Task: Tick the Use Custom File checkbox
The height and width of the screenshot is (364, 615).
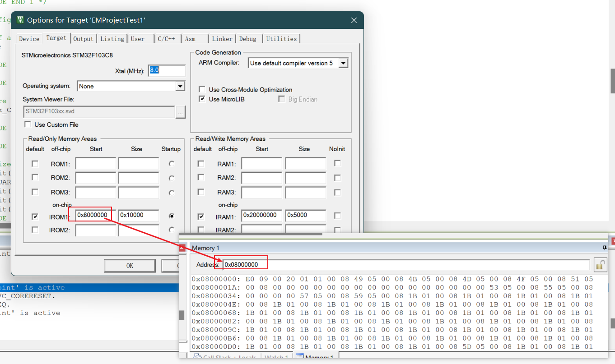Action: click(28, 124)
